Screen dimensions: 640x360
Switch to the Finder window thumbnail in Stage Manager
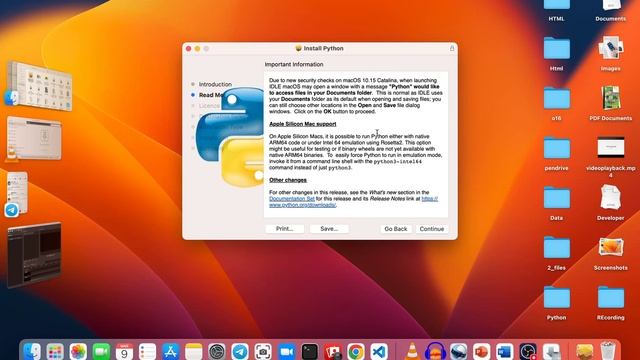pos(39,86)
